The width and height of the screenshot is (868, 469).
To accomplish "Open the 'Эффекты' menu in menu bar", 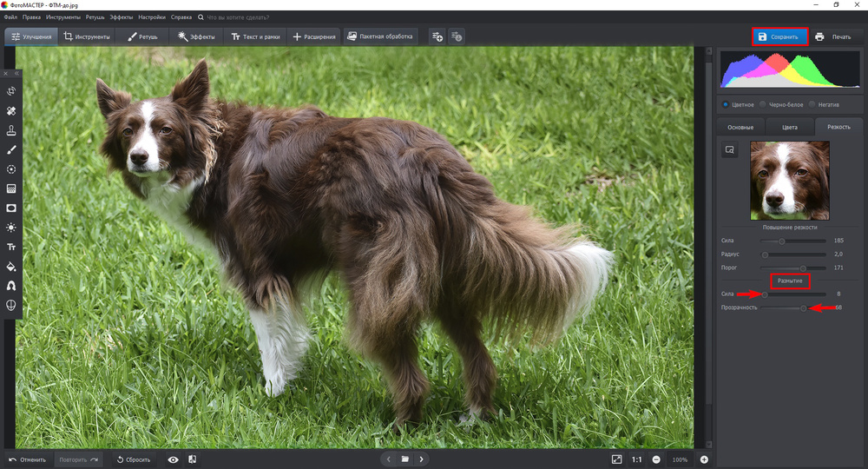I will (x=121, y=17).
